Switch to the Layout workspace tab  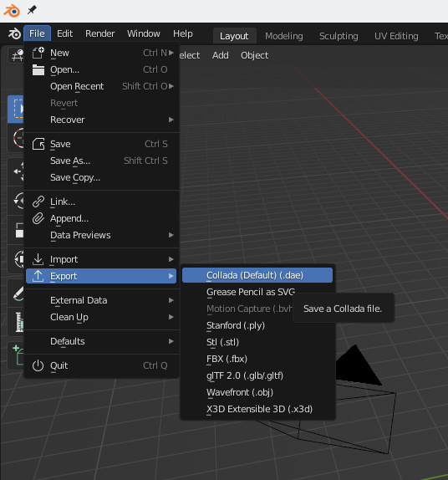(234, 36)
